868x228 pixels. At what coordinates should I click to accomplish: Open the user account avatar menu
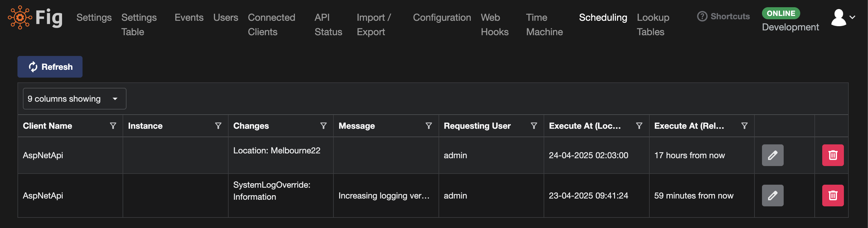pyautogui.click(x=838, y=17)
